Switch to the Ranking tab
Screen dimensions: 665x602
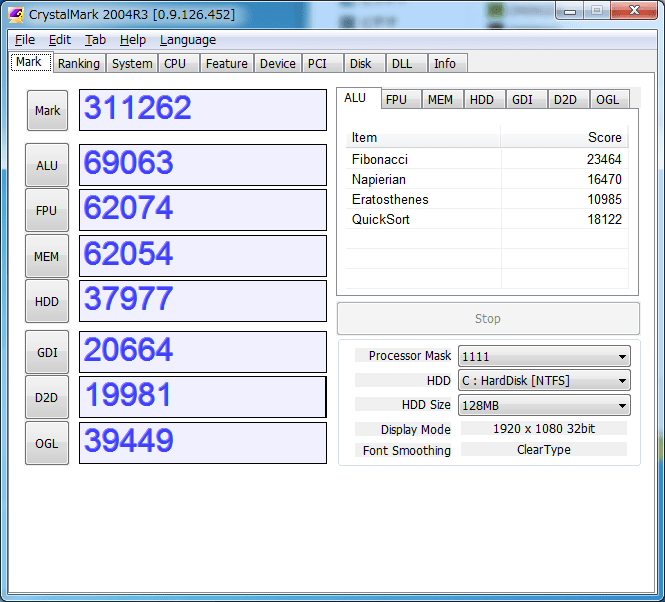(79, 63)
